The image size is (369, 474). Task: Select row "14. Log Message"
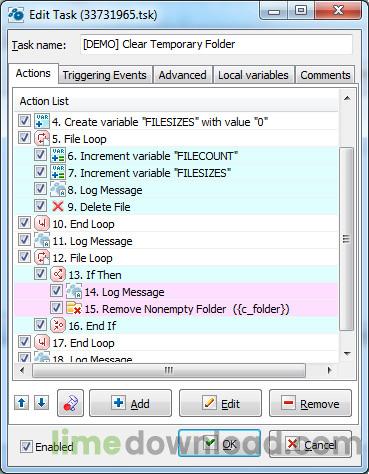tap(176, 292)
